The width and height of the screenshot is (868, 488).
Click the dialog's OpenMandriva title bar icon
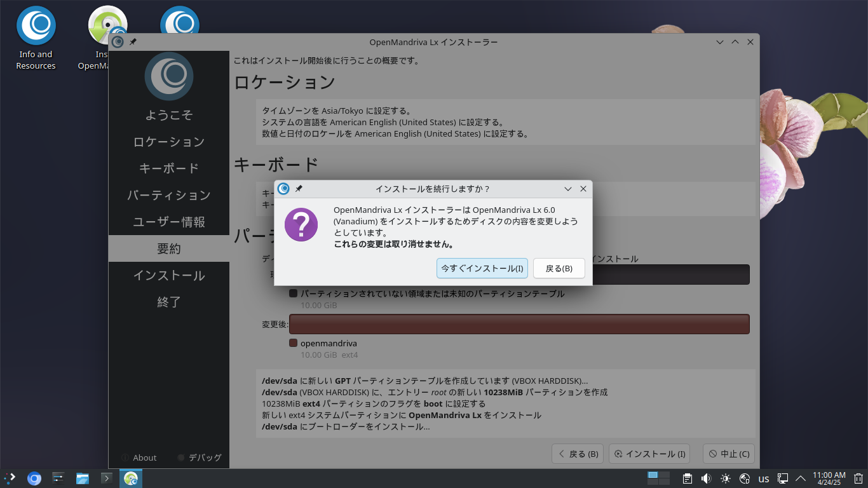(283, 189)
